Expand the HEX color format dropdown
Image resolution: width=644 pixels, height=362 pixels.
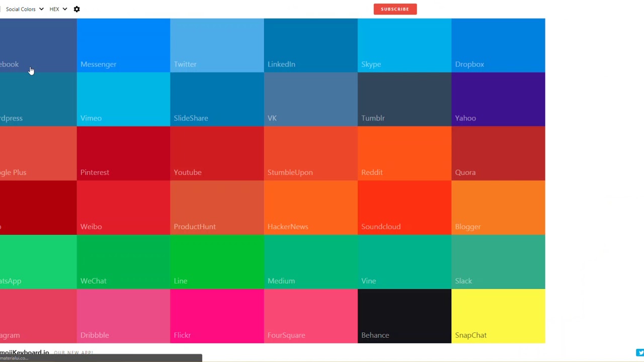pos(58,9)
